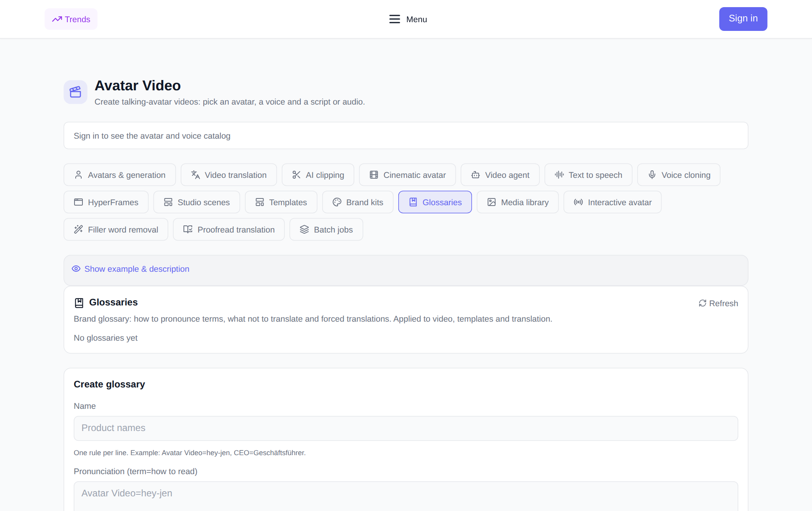Viewport: 812px width, 511px height.
Task: Switch to the Studio scenes tab
Action: 197,202
